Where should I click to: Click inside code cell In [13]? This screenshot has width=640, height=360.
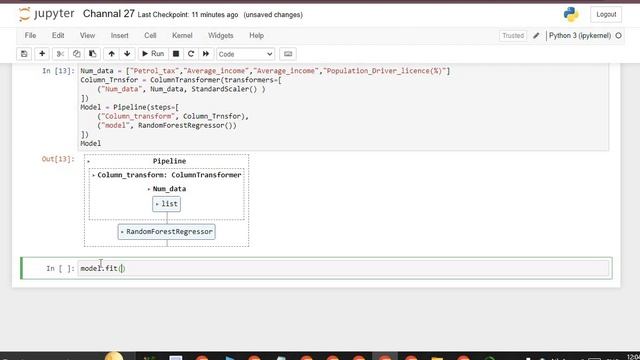tap(343, 107)
